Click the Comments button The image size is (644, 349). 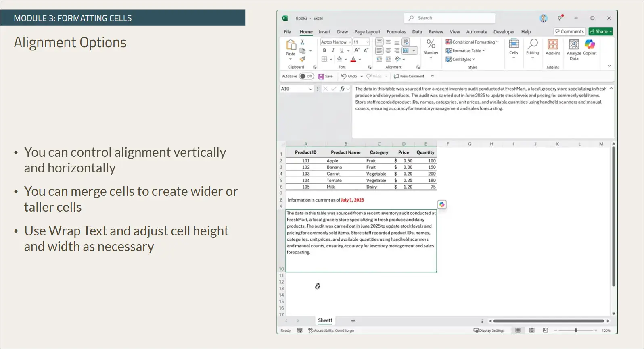pyautogui.click(x=569, y=31)
